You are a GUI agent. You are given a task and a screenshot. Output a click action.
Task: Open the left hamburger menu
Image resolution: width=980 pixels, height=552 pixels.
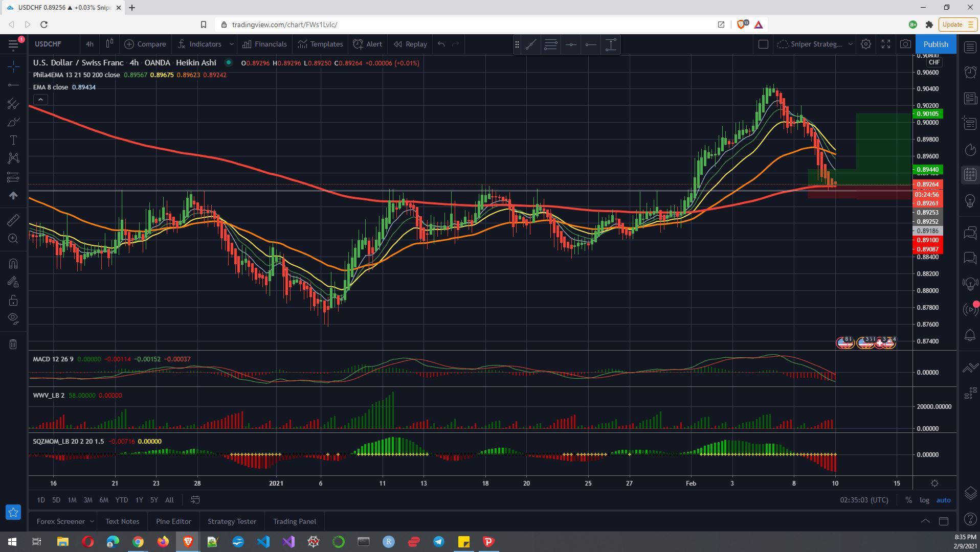(14, 44)
